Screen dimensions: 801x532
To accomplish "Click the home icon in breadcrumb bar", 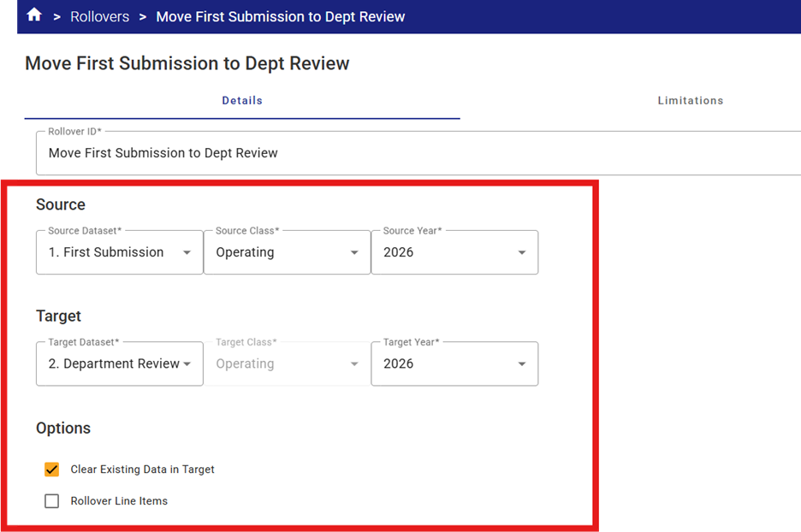I will coord(34,15).
